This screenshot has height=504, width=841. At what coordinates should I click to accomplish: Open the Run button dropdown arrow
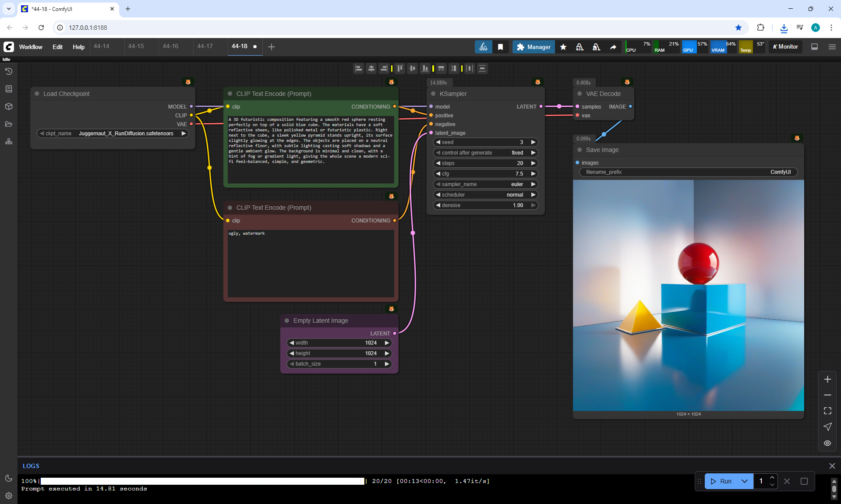click(x=744, y=481)
